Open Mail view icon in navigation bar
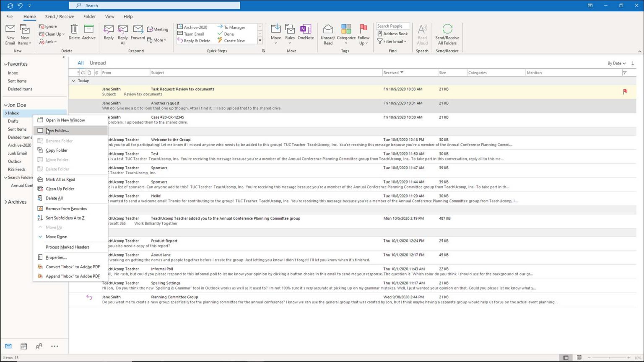 click(x=8, y=346)
